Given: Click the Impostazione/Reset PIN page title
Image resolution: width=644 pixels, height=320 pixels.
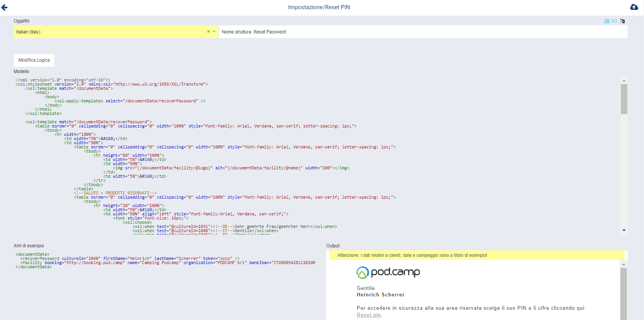Looking at the screenshot, I should [319, 7].
